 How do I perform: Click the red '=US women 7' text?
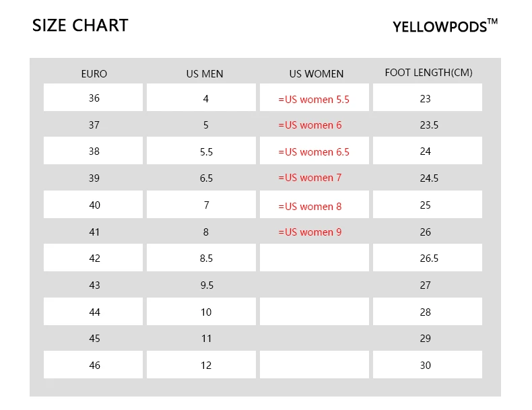(310, 178)
